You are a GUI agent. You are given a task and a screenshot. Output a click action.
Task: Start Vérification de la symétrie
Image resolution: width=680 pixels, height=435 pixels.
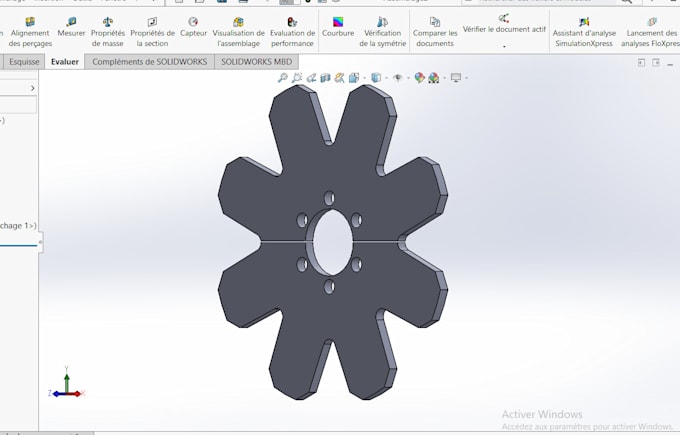pyautogui.click(x=382, y=32)
